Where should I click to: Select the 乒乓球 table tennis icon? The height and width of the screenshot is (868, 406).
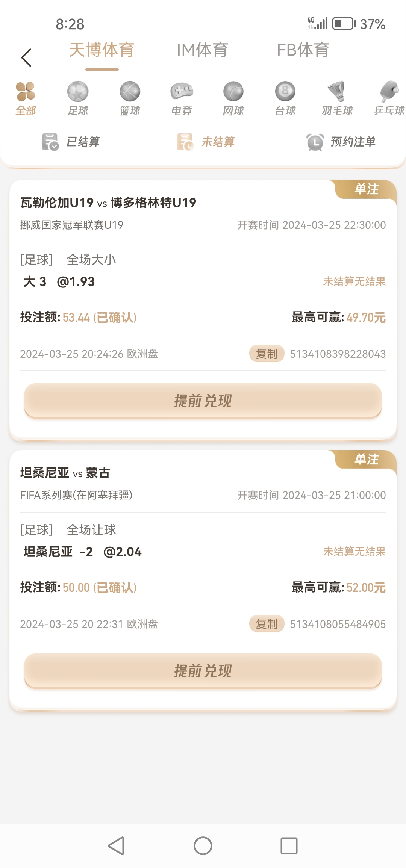tap(389, 92)
